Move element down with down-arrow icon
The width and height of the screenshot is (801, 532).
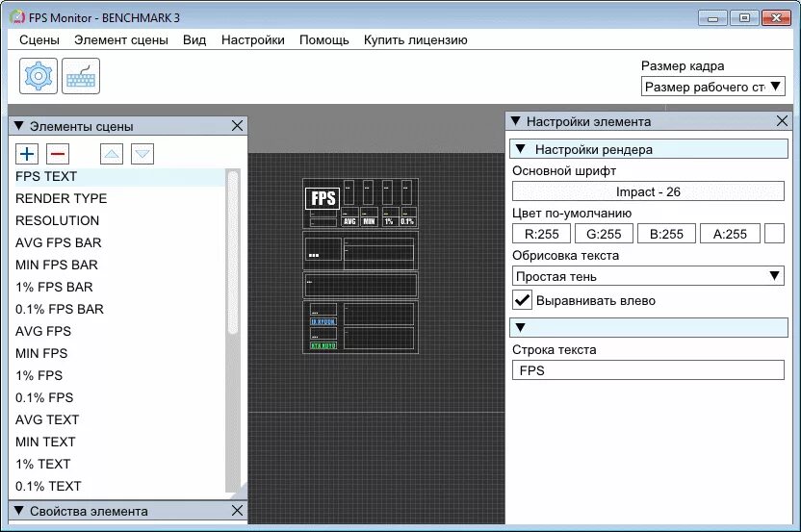point(142,154)
